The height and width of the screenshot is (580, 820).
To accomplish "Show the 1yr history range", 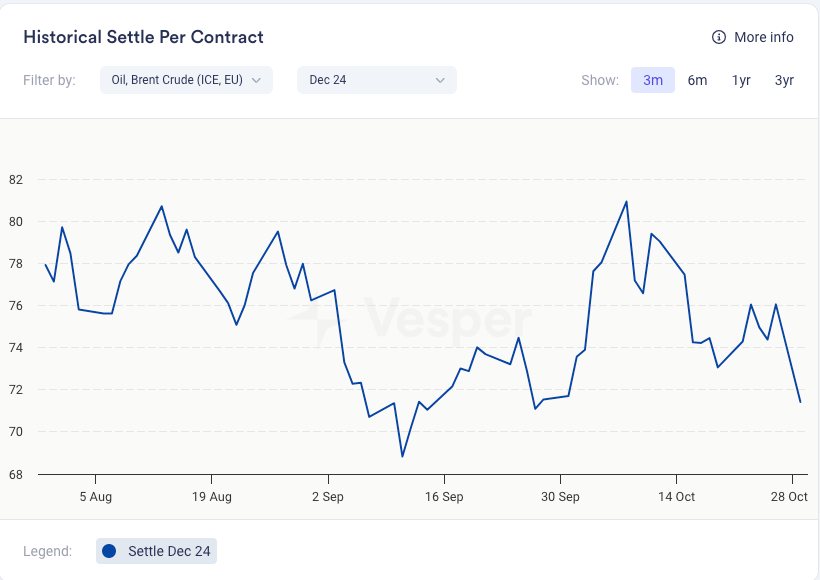I will click(x=741, y=80).
